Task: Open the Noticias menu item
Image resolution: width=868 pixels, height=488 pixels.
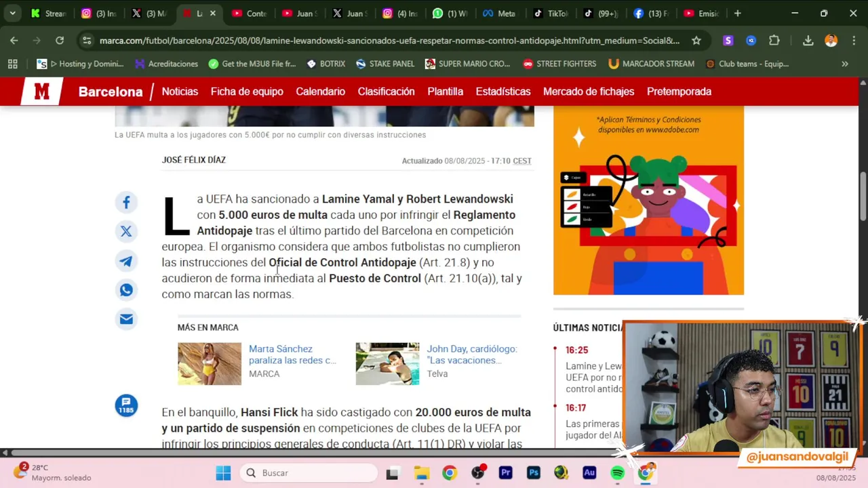Action: [180, 91]
